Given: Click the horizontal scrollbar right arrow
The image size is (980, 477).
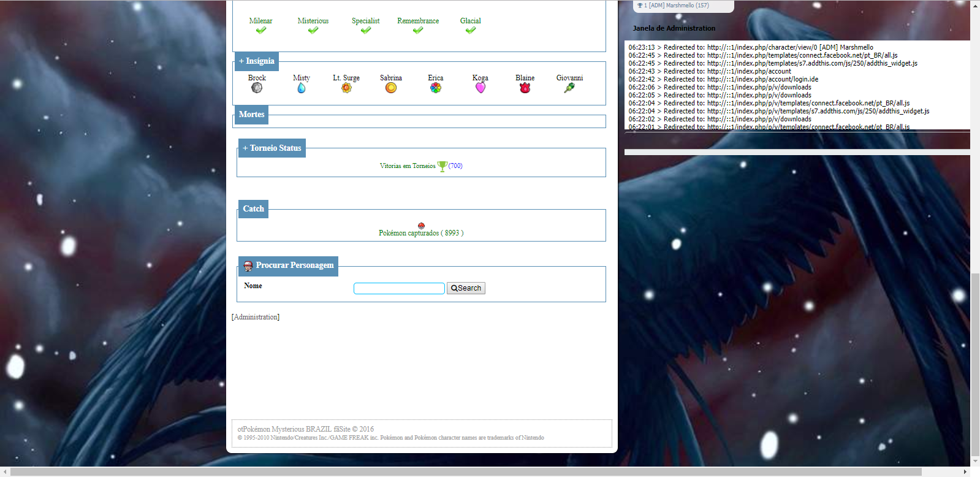Looking at the screenshot, I should point(965,471).
